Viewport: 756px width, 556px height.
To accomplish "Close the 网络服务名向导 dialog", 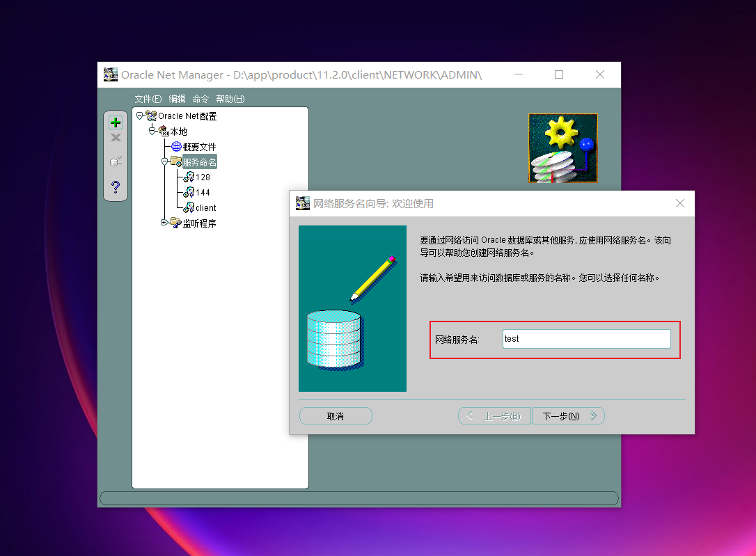I will tap(680, 203).
